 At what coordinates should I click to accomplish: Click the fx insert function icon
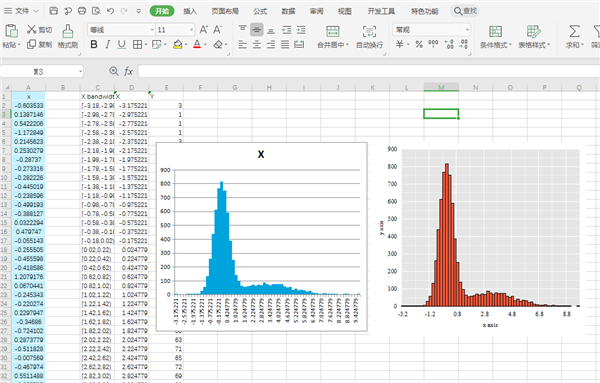129,71
